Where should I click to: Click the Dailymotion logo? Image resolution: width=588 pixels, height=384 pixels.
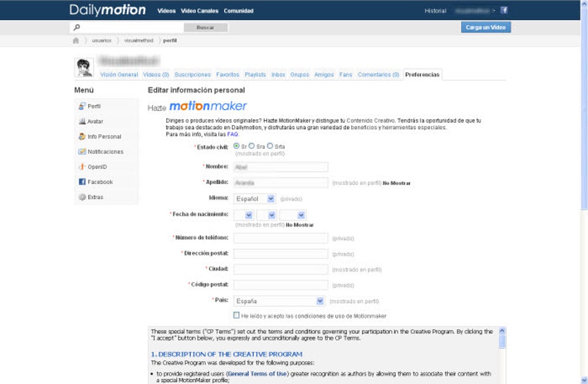click(x=107, y=10)
